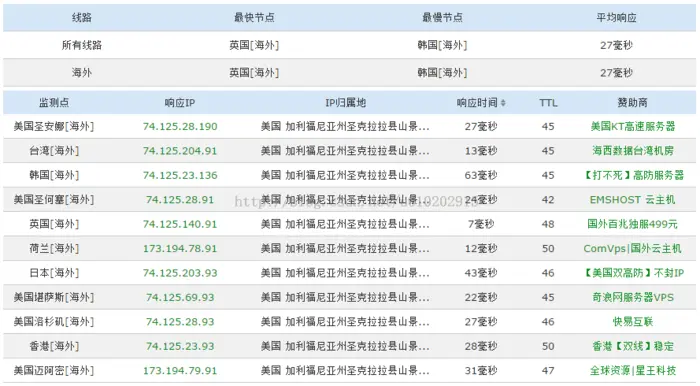The height and width of the screenshot is (386, 700).
Task: Click the 13毫秒 response time cell
Action: pos(481,151)
